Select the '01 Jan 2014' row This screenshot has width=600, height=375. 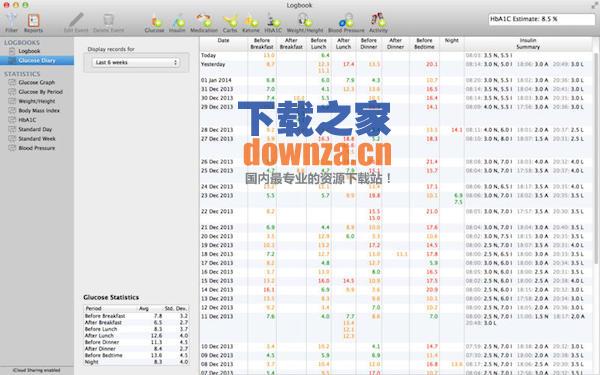click(x=396, y=80)
